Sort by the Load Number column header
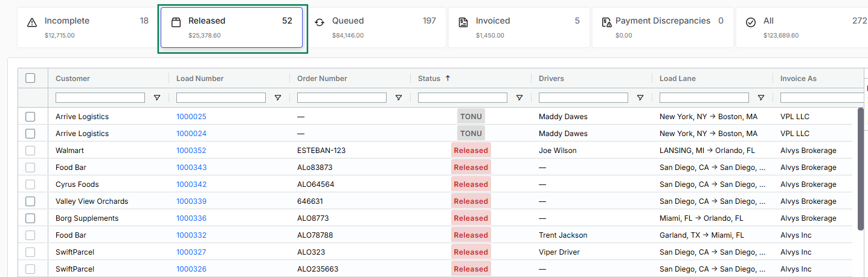Screen dimensions: 868x277 point(200,78)
